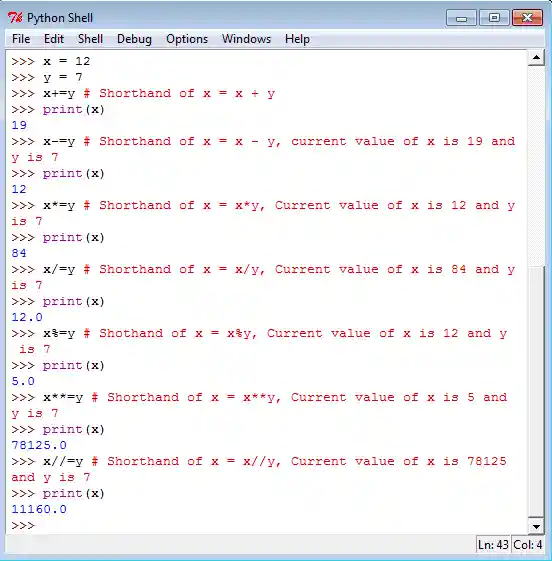The height and width of the screenshot is (561, 552).
Task: Open the File menu
Action: coord(21,39)
